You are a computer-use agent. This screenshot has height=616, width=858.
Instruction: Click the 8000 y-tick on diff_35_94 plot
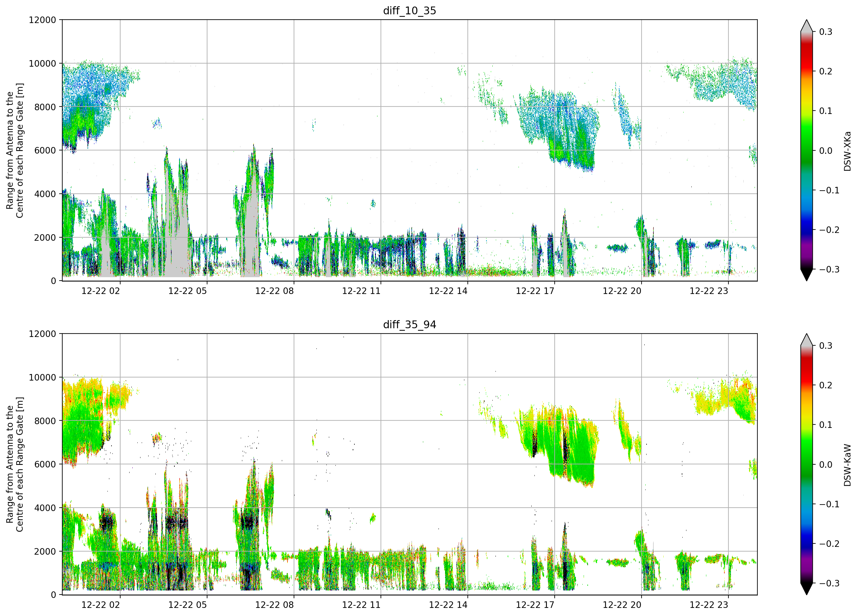(45, 421)
